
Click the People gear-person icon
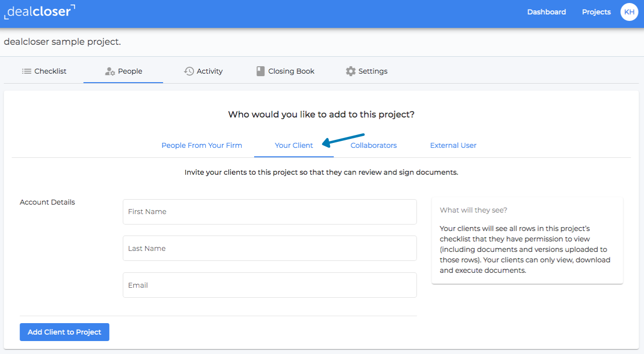pos(110,71)
